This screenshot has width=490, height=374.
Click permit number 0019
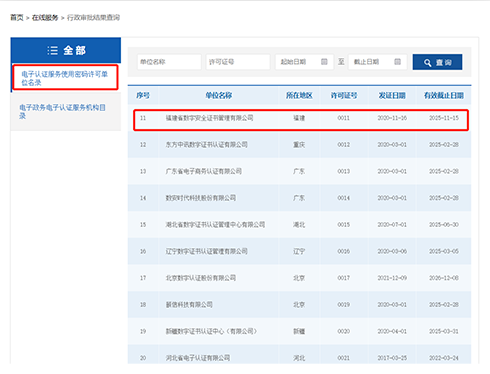[x=343, y=305]
